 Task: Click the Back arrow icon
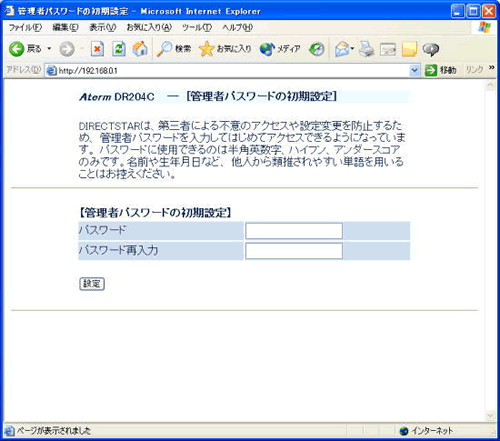(x=16, y=49)
